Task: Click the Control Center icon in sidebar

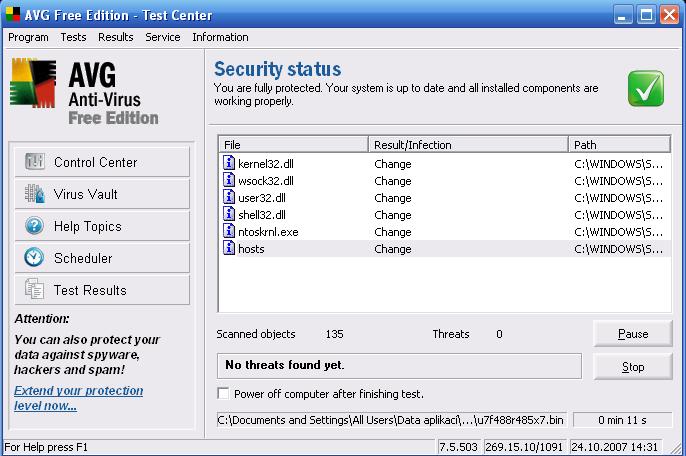Action: [35, 162]
